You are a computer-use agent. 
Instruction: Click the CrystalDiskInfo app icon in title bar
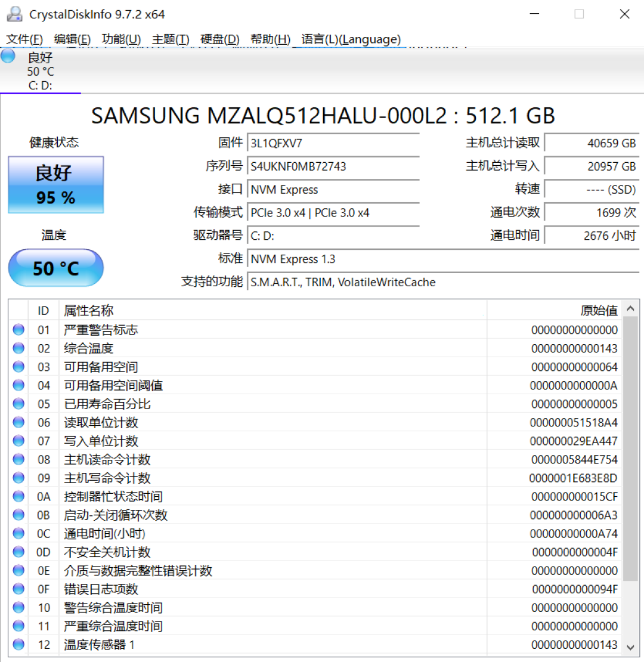15,14
